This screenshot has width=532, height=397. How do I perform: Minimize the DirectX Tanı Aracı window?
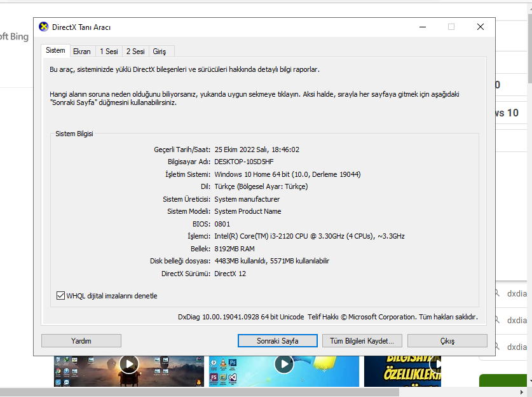click(x=423, y=27)
